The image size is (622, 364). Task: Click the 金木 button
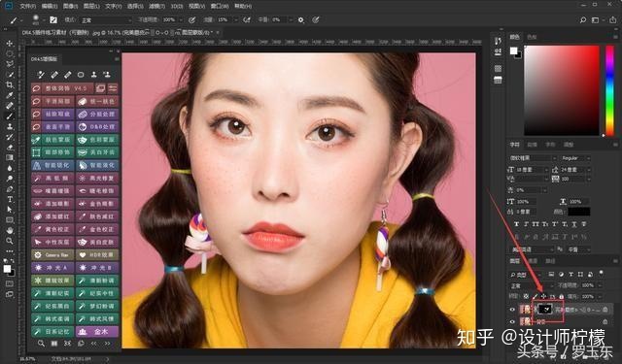(97, 331)
